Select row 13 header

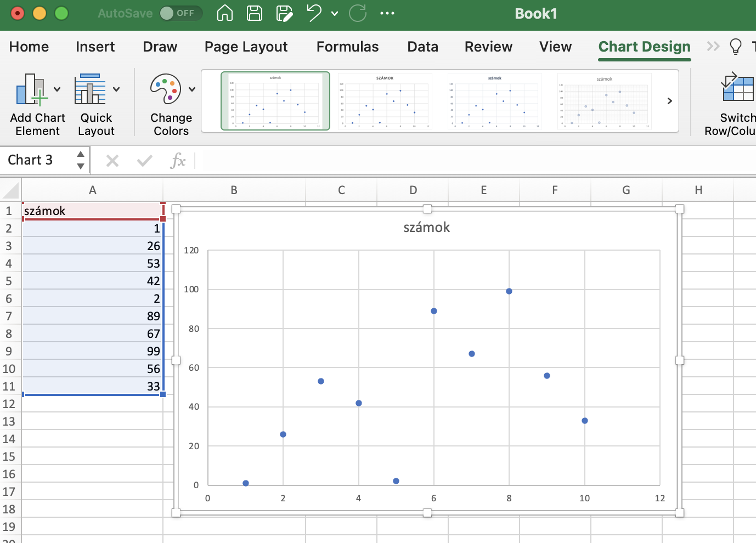coord(9,422)
